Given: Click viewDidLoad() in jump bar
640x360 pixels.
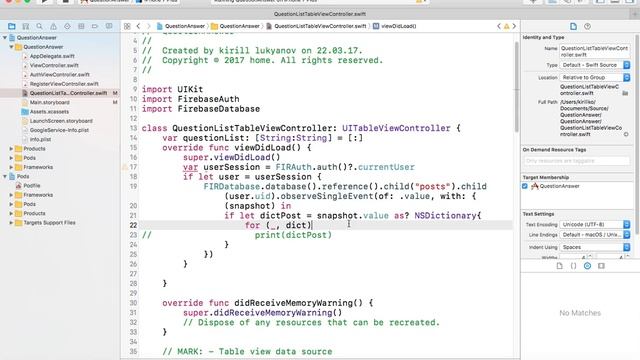Looking at the screenshot, I should point(395,26).
